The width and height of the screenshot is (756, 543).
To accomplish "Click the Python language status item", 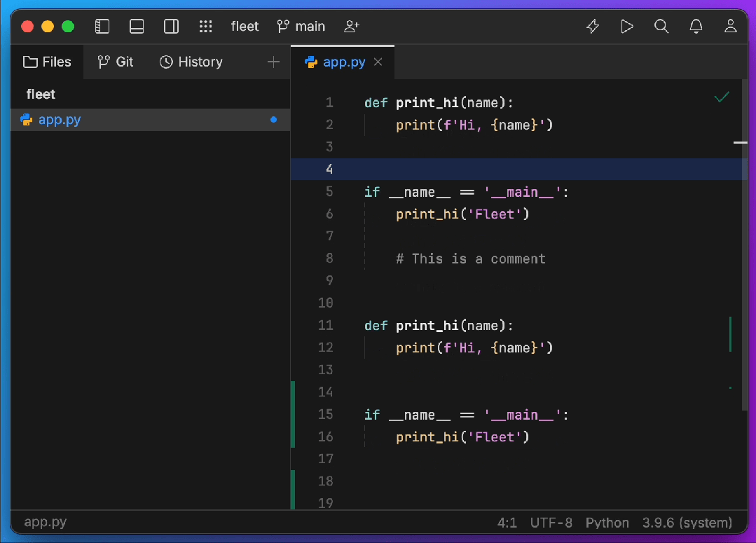I will [x=607, y=523].
